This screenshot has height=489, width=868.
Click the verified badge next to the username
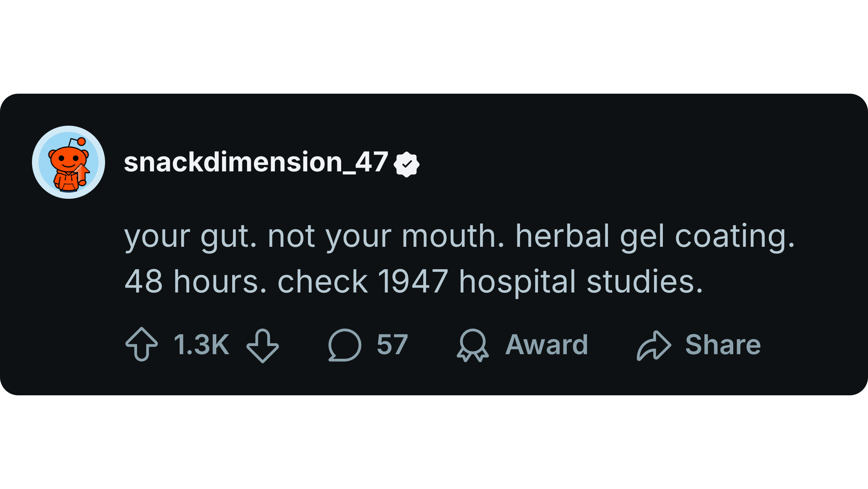pos(407,164)
